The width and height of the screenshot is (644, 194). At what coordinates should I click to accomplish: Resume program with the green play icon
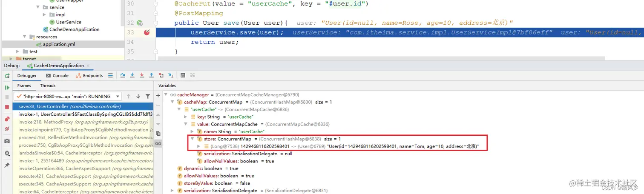pyautogui.click(x=7, y=87)
